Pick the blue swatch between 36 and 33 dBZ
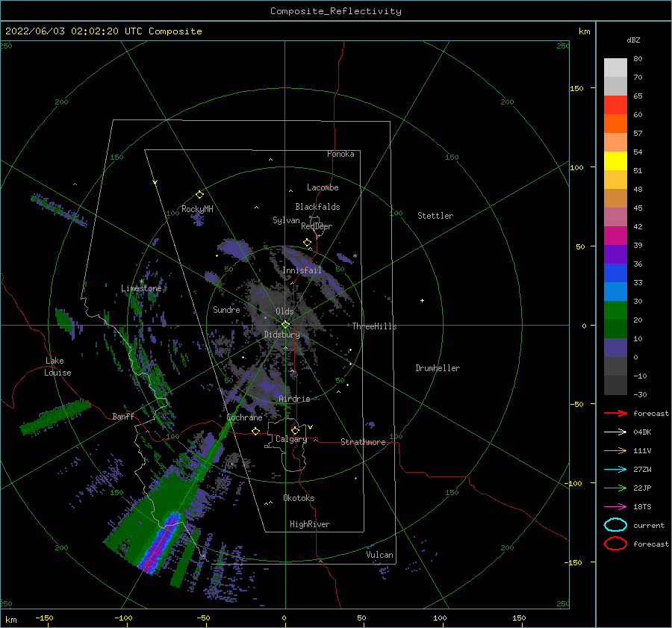 [x=615, y=273]
